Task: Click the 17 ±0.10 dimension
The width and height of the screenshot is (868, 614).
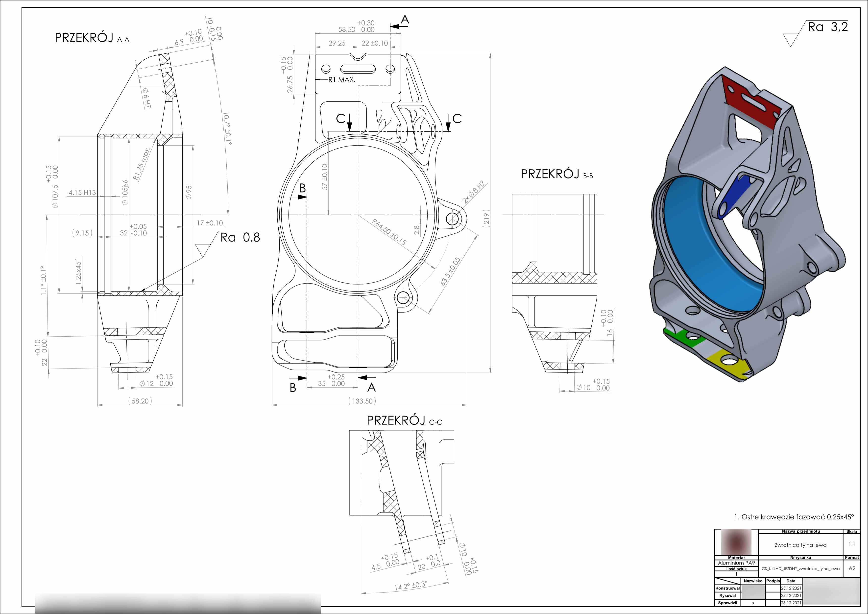Action: click(x=210, y=223)
